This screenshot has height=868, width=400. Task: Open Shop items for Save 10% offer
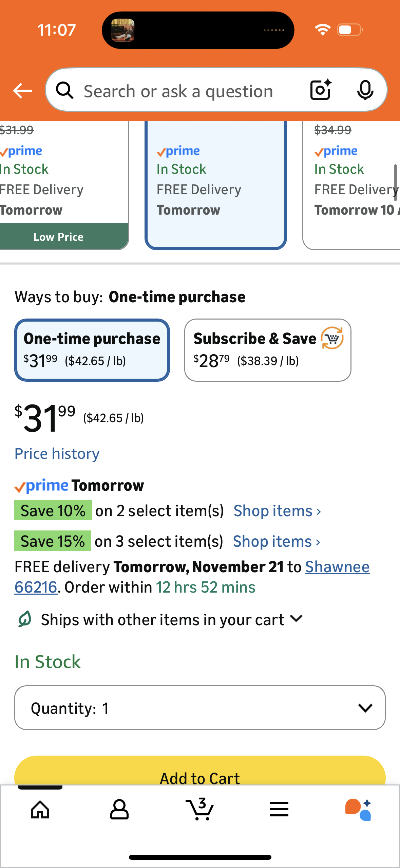tap(277, 511)
